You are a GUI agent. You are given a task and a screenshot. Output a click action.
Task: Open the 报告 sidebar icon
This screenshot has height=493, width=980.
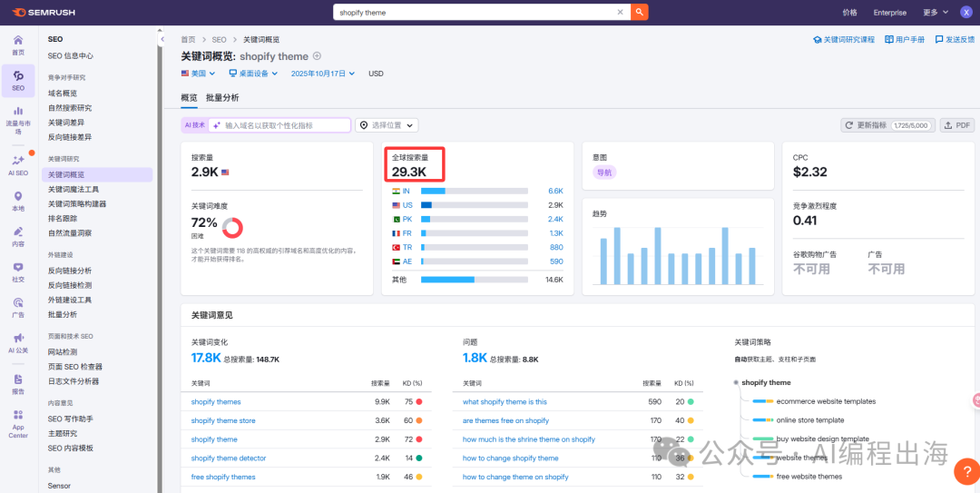[x=18, y=383]
